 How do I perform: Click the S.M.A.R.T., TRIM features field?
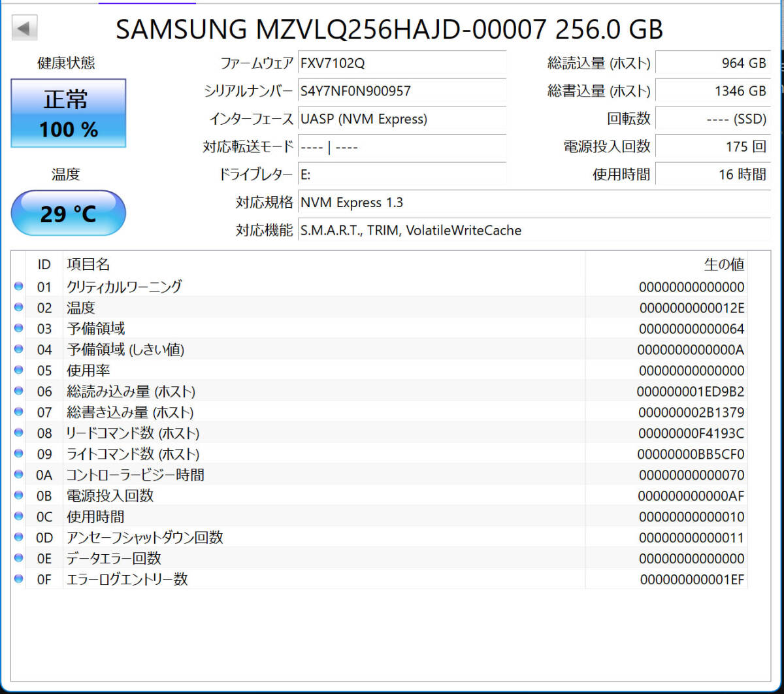click(534, 230)
